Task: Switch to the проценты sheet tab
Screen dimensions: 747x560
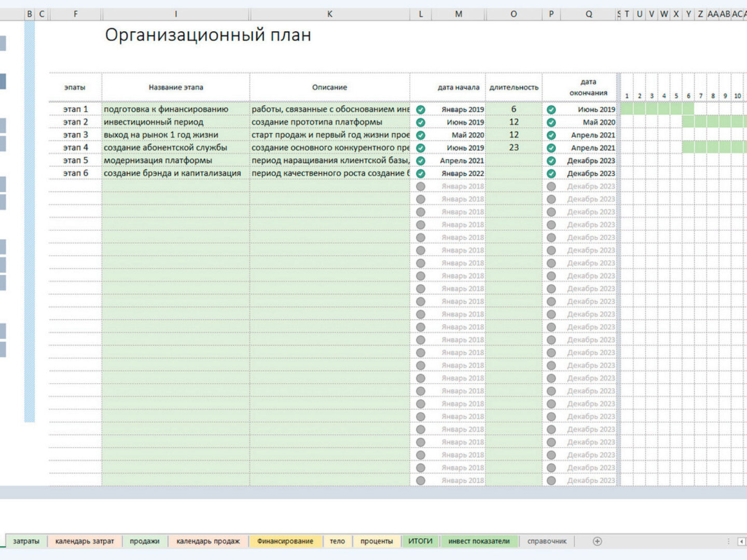Action: coord(377,541)
